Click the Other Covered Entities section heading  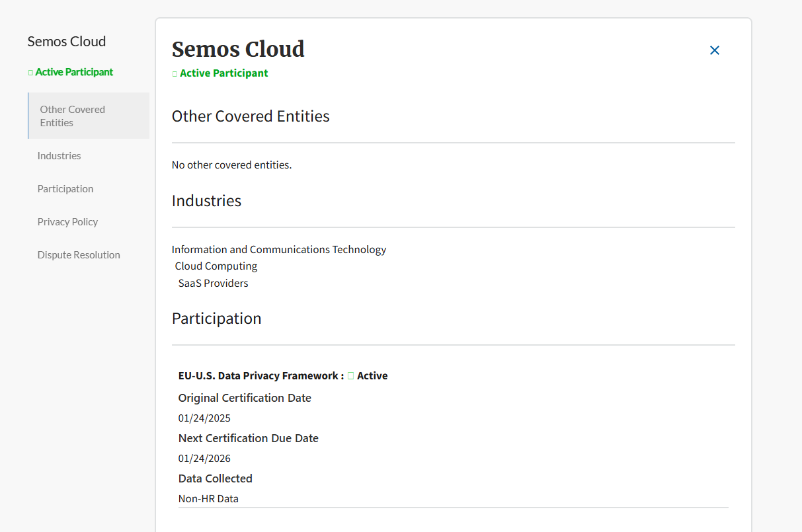tap(250, 116)
